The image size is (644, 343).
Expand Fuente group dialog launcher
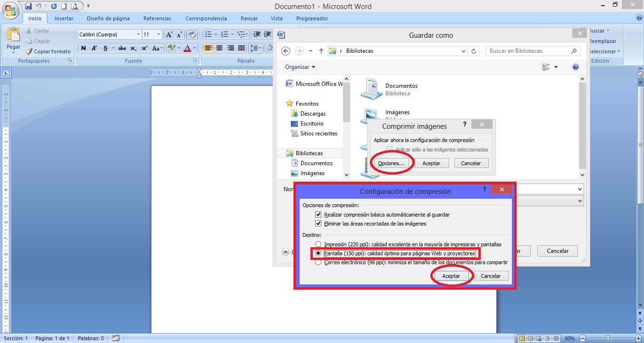pos(195,61)
